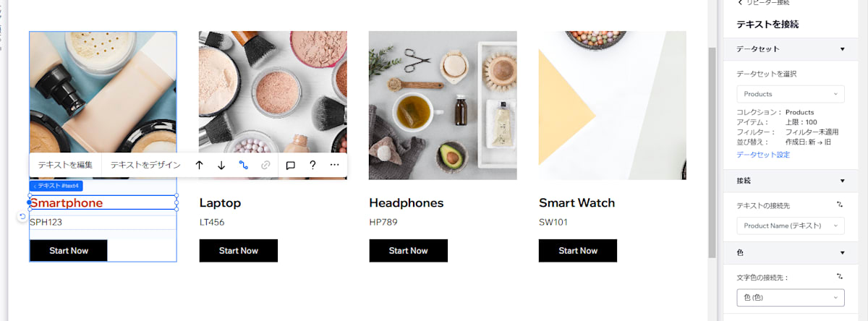Collapse the 接続 section arrow
The image size is (868, 321).
tap(843, 181)
